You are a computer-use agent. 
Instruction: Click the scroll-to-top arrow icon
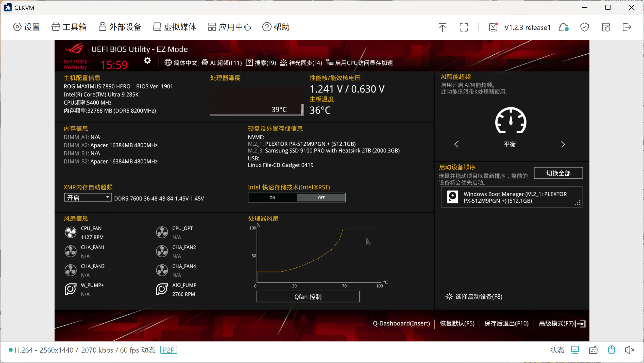coord(442,27)
